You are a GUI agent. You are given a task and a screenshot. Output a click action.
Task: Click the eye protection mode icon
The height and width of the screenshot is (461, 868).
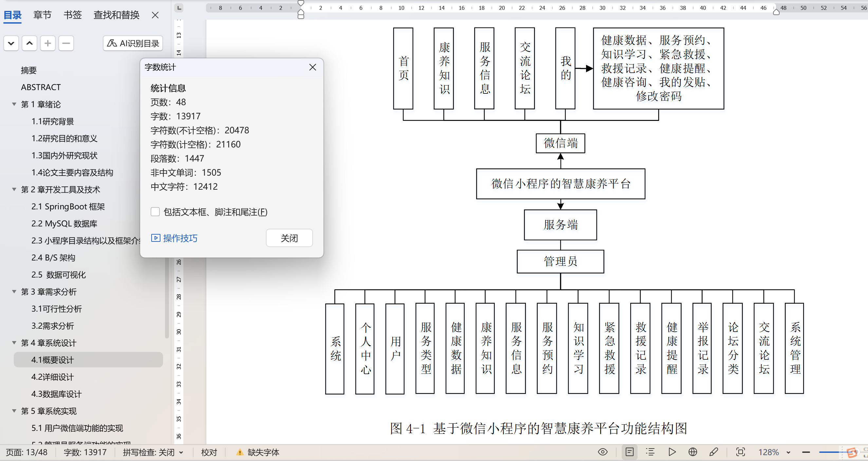(x=602, y=452)
